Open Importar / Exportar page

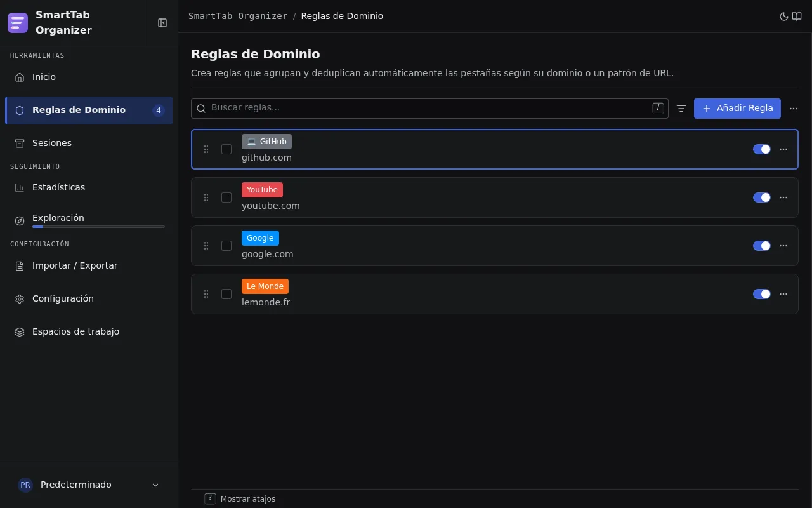coord(89,265)
